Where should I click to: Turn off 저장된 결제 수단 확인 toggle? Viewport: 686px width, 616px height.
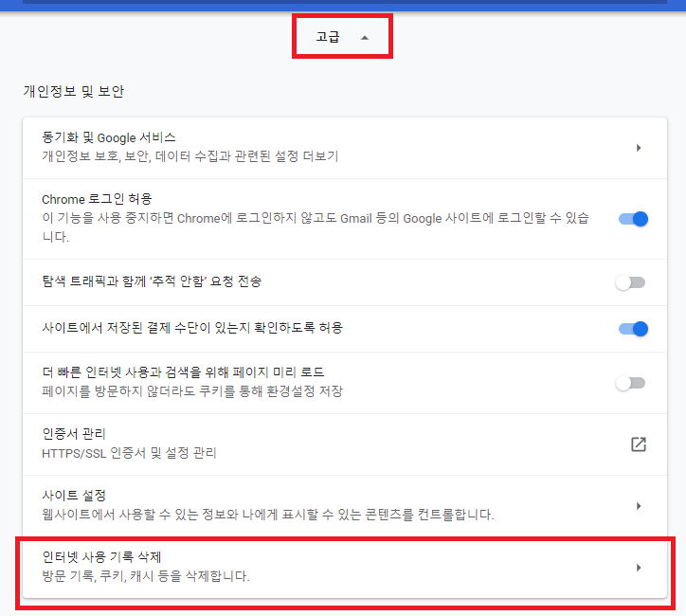tap(632, 329)
